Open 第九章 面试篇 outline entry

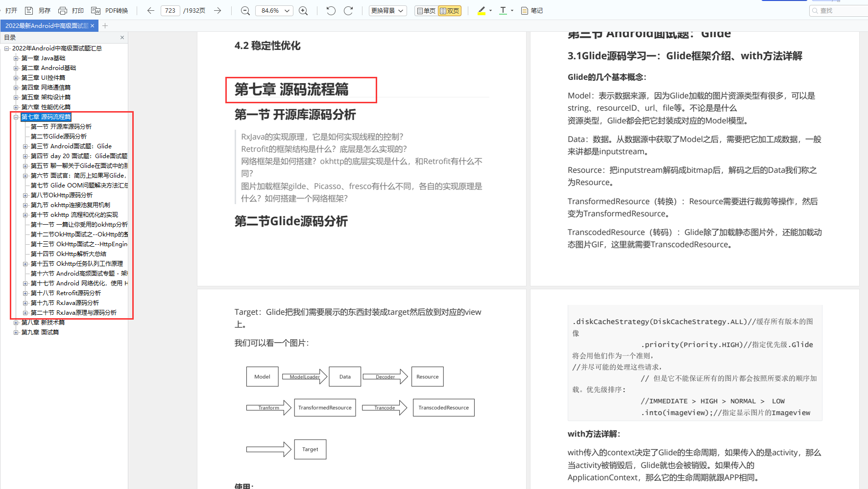[x=40, y=332]
